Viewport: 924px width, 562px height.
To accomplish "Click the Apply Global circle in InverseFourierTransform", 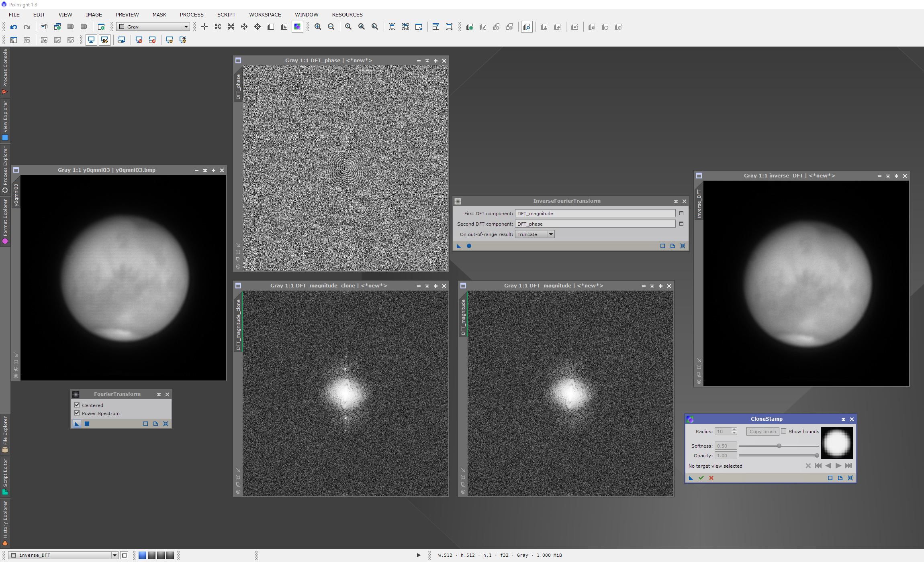I will click(x=469, y=246).
